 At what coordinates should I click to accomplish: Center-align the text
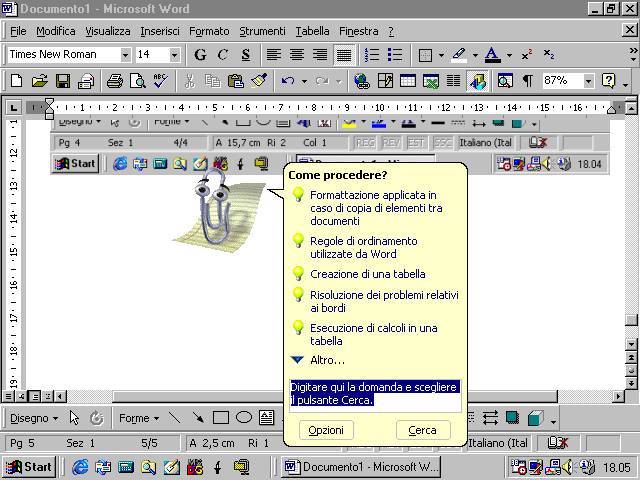pyautogui.click(x=297, y=55)
